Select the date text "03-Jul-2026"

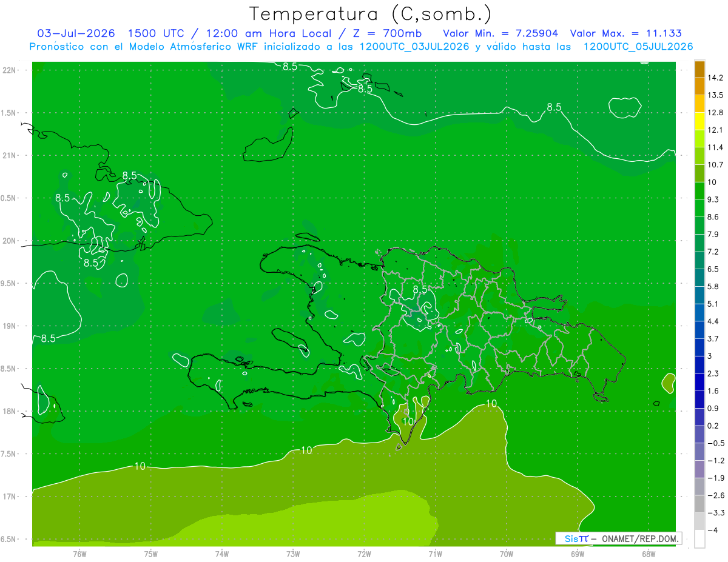(76, 33)
